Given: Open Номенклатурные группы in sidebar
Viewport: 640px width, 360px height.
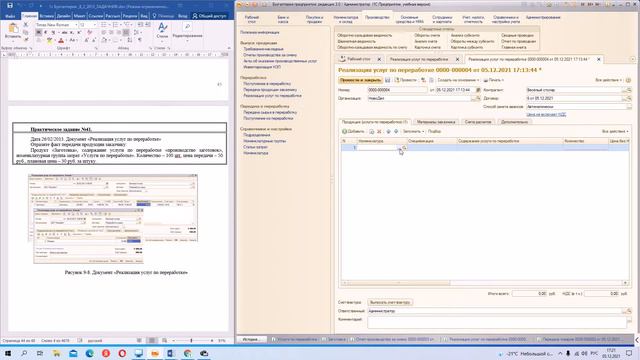Looking at the screenshot, I should (x=264, y=141).
